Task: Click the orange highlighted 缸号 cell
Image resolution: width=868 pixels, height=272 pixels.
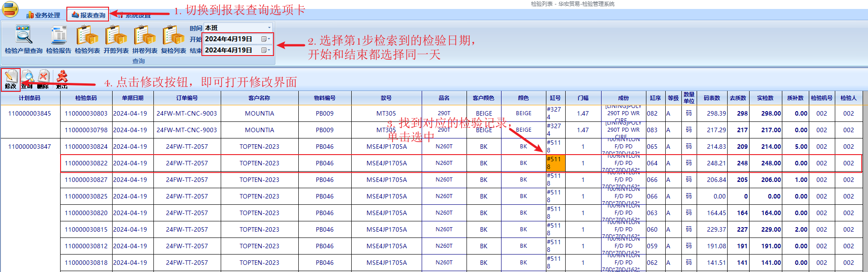Action: [x=555, y=163]
